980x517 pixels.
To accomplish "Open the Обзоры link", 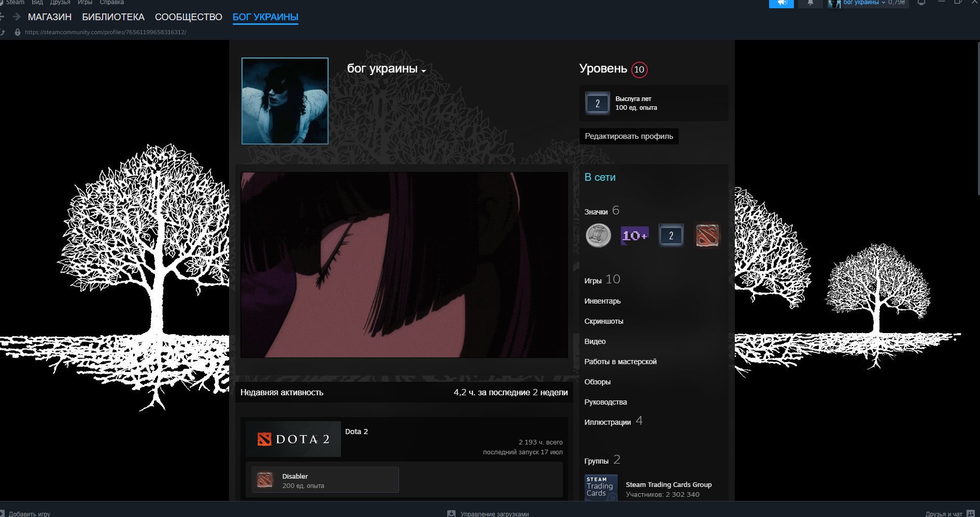I will click(x=598, y=382).
